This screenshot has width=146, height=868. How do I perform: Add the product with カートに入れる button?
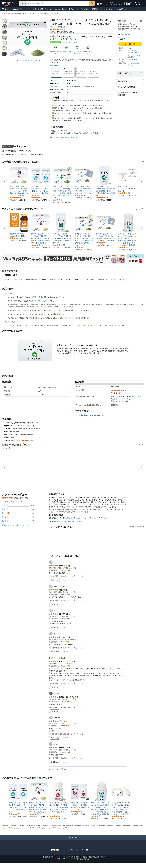pos(130,44)
